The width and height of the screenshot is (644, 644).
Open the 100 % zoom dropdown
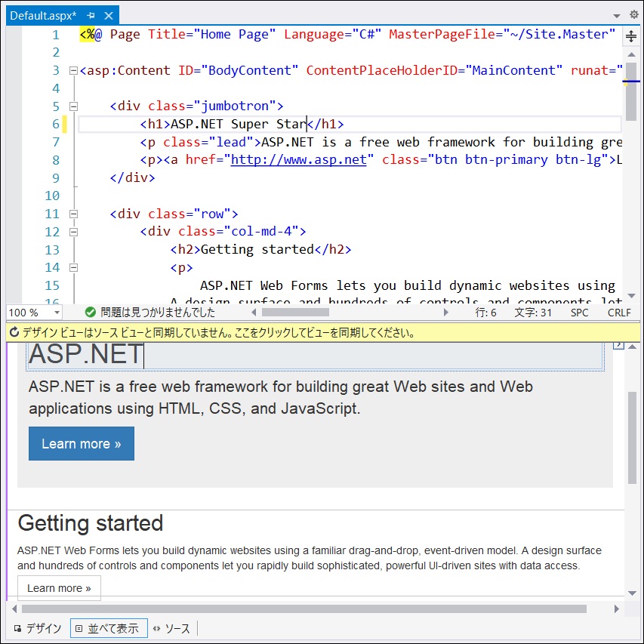(57, 313)
